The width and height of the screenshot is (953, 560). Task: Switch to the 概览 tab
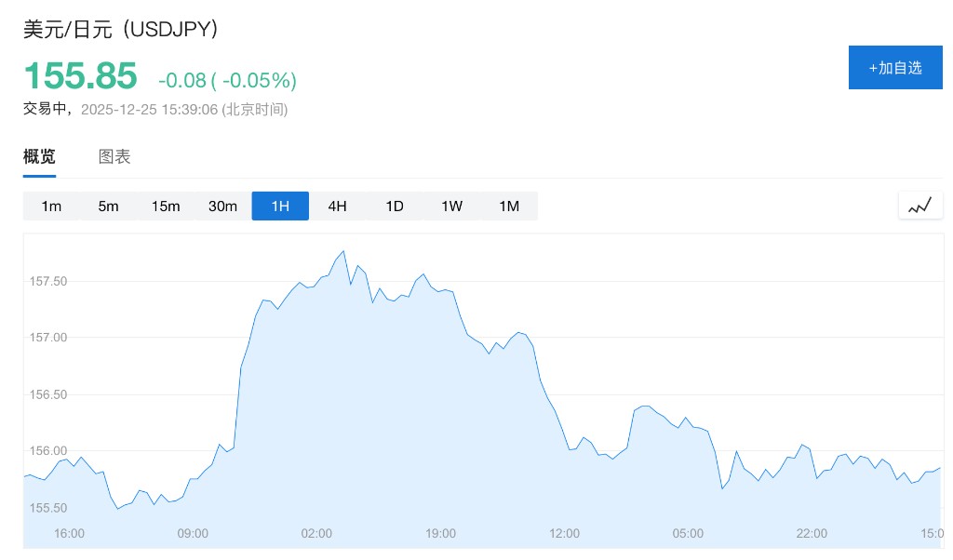39,157
